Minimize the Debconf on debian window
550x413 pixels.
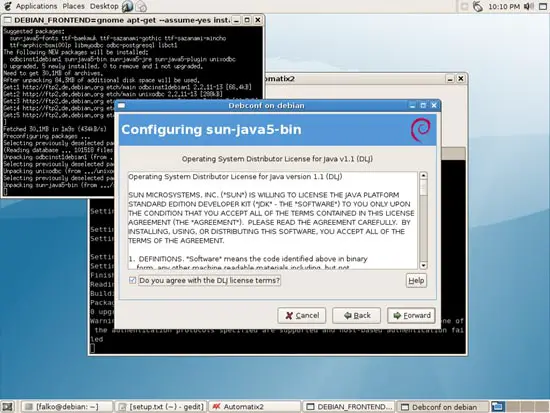[x=412, y=105]
